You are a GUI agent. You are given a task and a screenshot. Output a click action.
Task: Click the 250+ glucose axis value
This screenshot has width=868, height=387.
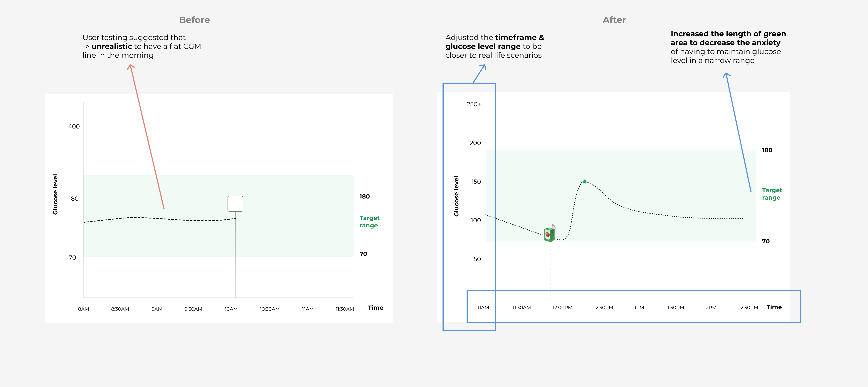pos(474,104)
